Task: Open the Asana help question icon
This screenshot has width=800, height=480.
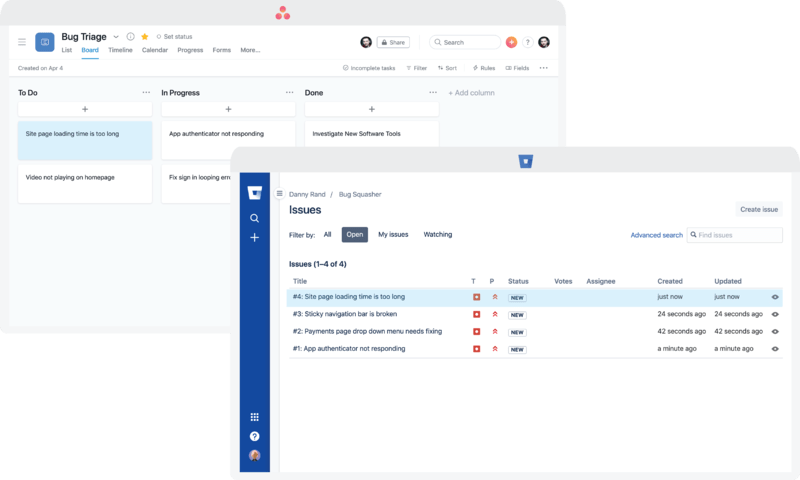Action: tap(528, 42)
